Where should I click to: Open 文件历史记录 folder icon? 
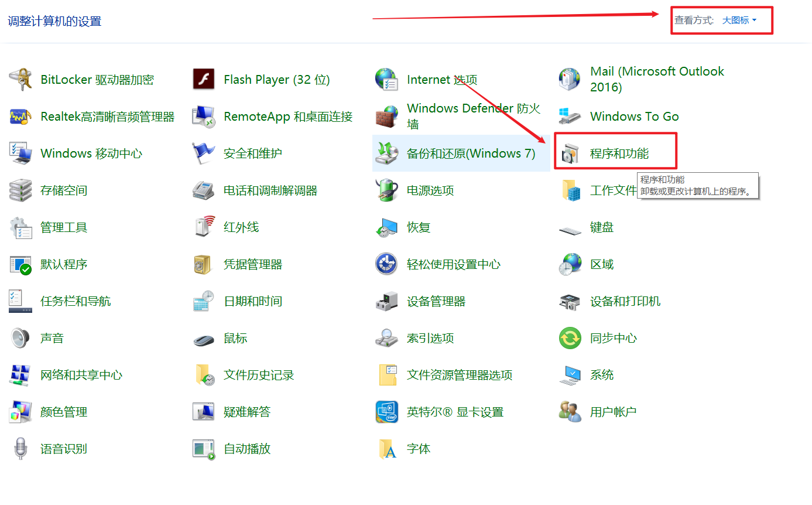point(205,375)
